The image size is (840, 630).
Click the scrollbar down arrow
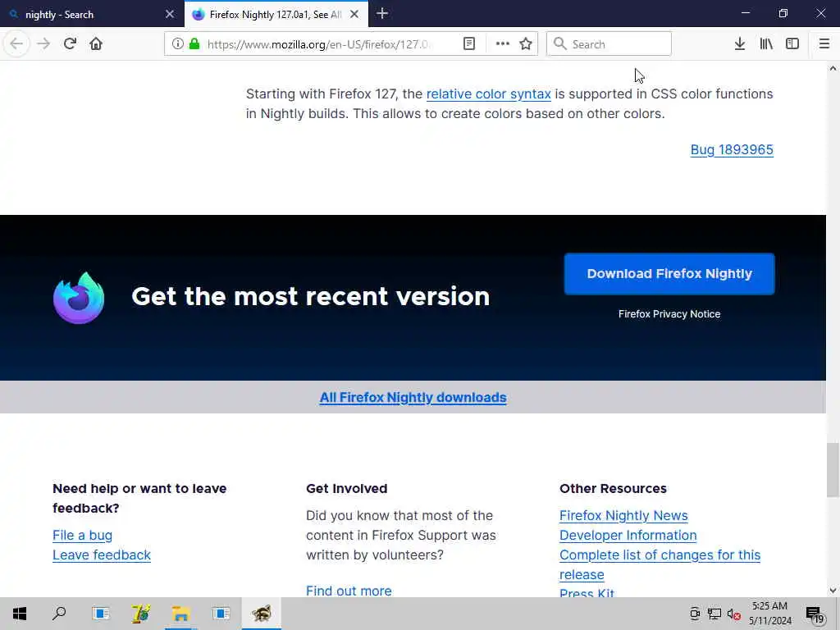tap(833, 591)
